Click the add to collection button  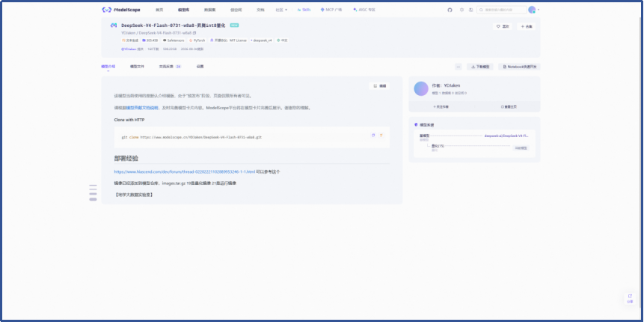click(x=526, y=26)
